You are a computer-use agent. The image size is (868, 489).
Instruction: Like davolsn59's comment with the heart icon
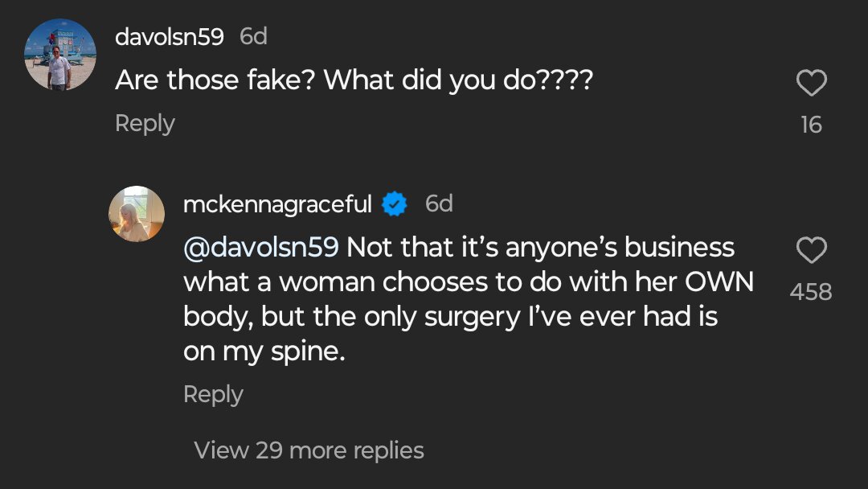pyautogui.click(x=812, y=83)
